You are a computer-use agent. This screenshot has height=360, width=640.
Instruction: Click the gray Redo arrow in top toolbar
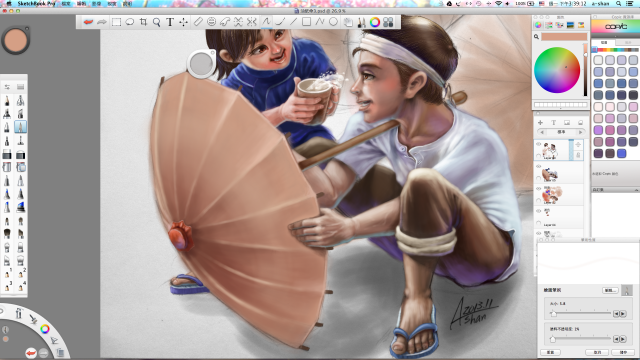(102, 22)
